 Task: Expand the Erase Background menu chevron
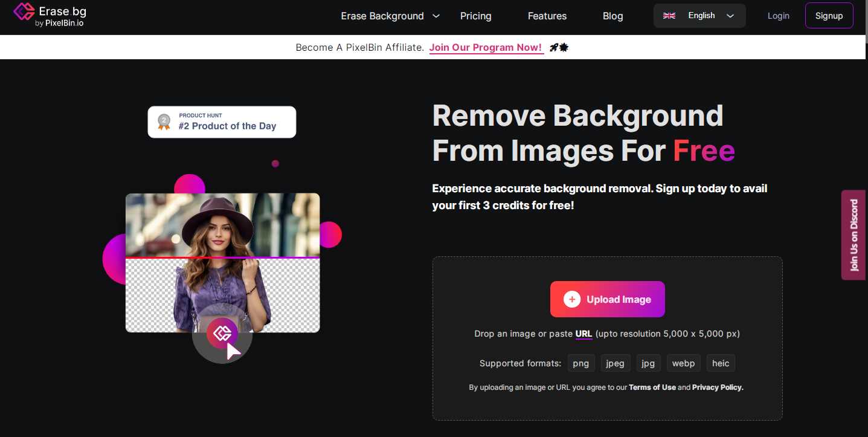pos(436,16)
